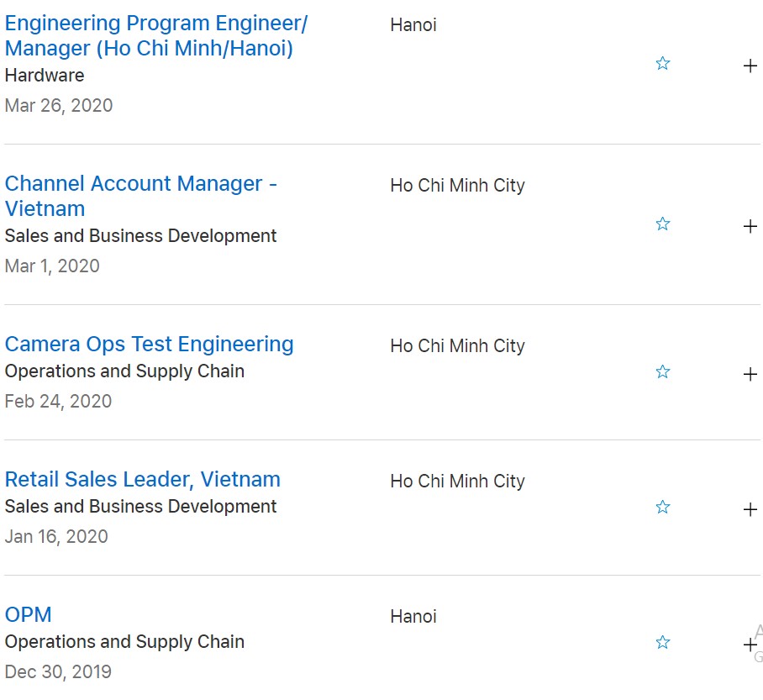Viewport: 763px width, 700px height.
Task: Click the Hanoi location of the OPM job
Action: click(413, 617)
